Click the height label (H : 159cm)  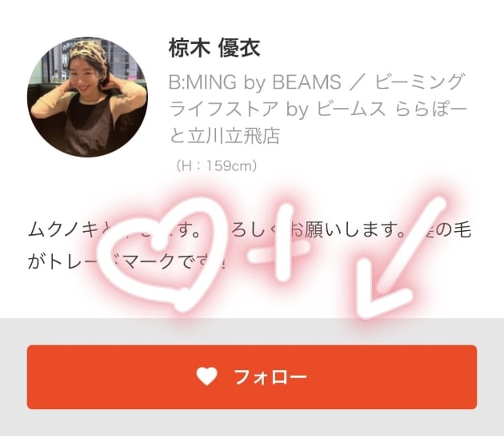pos(217,166)
